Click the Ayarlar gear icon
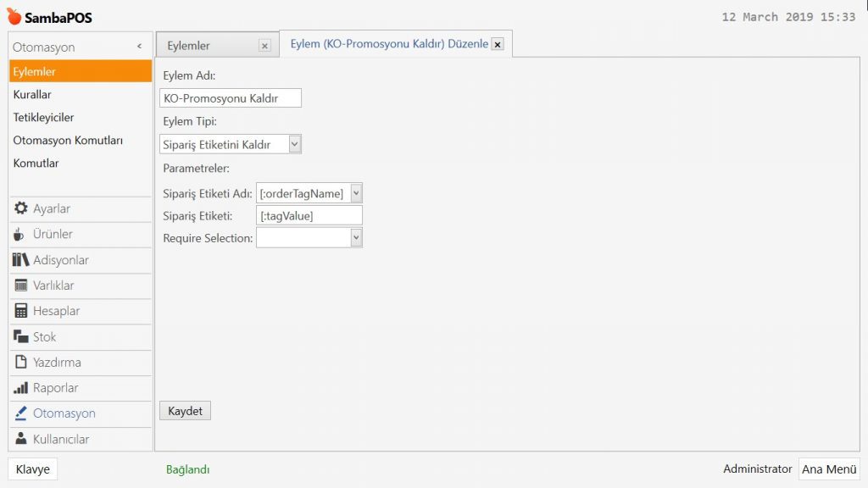The image size is (868, 488). click(21, 208)
